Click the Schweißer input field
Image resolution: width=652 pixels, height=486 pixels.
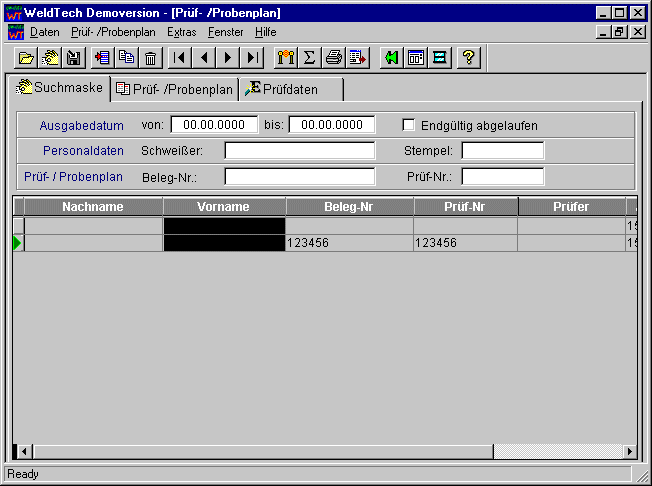pyautogui.click(x=299, y=151)
